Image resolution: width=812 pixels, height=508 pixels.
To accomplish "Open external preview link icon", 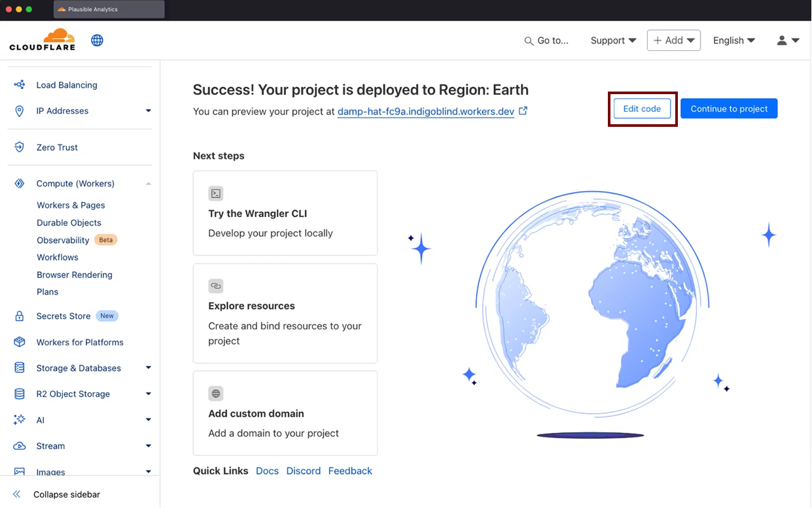I will [523, 111].
